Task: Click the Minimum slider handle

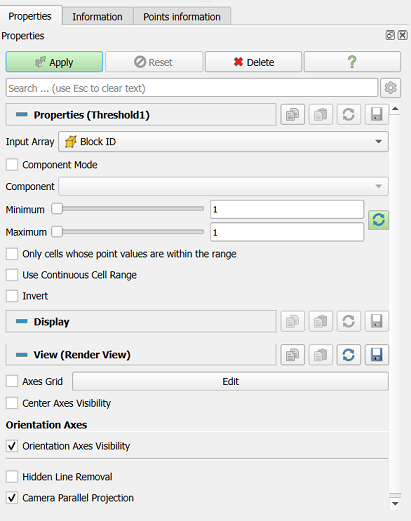Action: click(57, 209)
